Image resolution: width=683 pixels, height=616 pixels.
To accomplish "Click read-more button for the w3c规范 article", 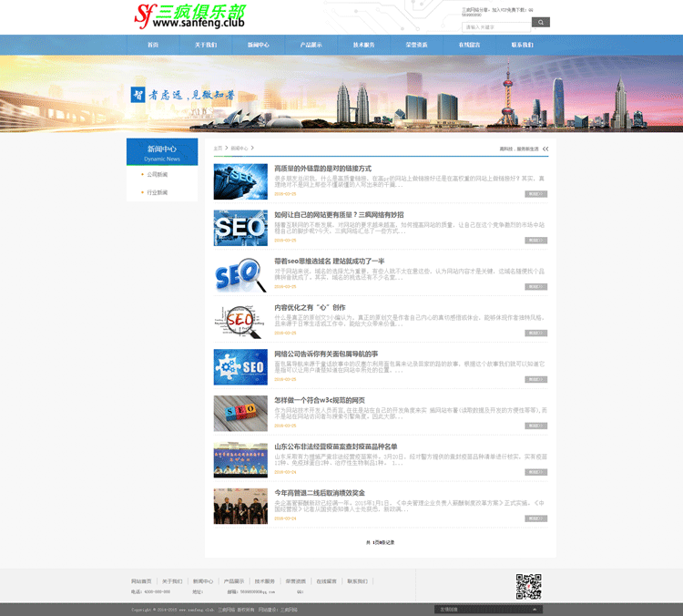I will [535, 426].
